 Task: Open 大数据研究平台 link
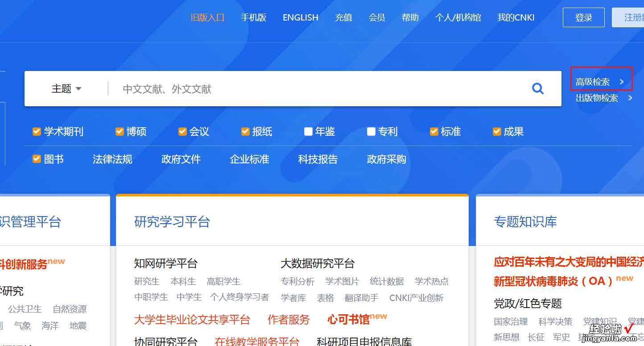[x=318, y=263]
